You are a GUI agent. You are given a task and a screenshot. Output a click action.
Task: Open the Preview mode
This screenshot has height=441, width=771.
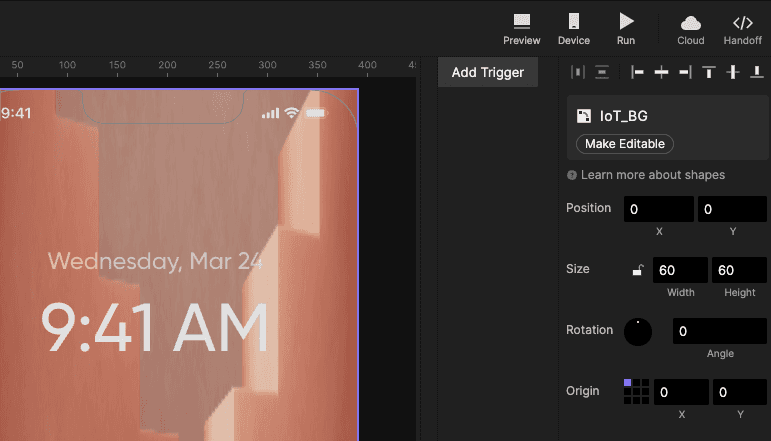(521, 29)
